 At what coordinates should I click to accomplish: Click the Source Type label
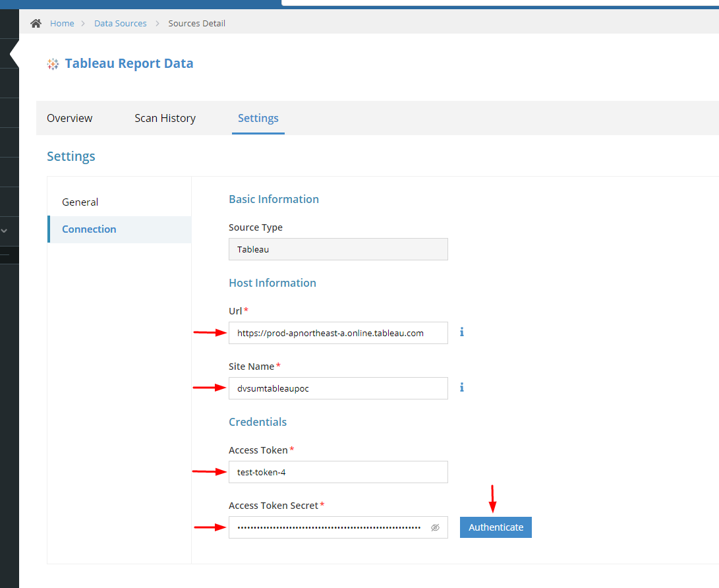[256, 227]
